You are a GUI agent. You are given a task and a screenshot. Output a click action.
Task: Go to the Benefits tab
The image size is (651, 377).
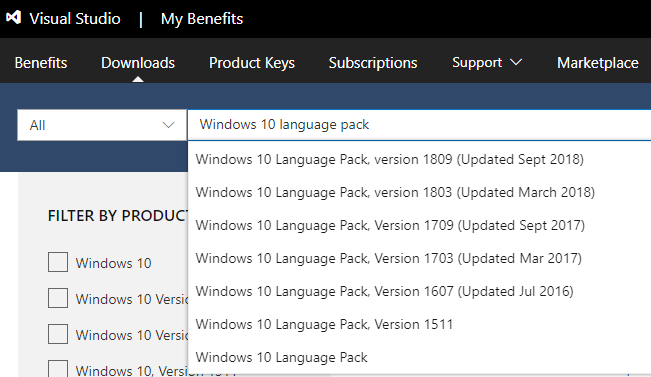41,63
